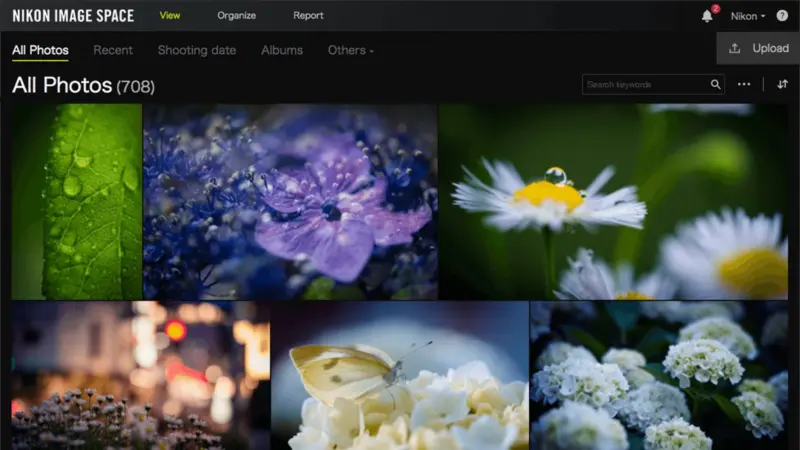Open the Report menu
This screenshot has height=450, width=800.
point(308,15)
